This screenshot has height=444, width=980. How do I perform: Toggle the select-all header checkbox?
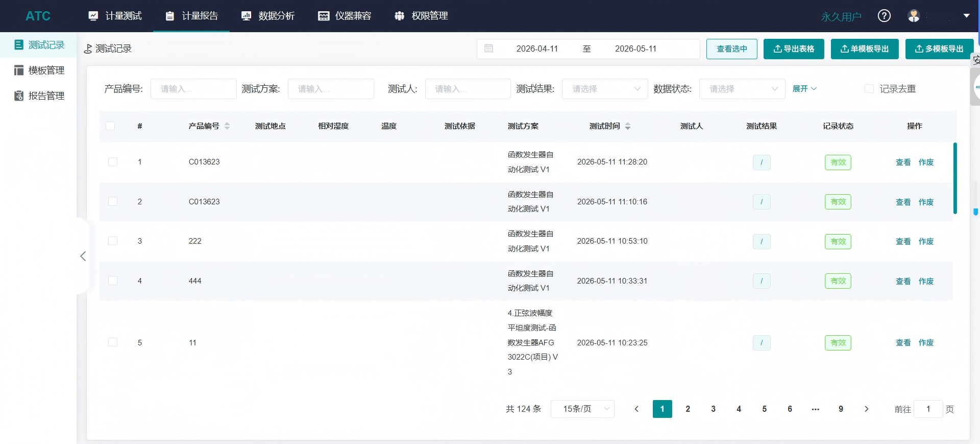click(x=110, y=126)
